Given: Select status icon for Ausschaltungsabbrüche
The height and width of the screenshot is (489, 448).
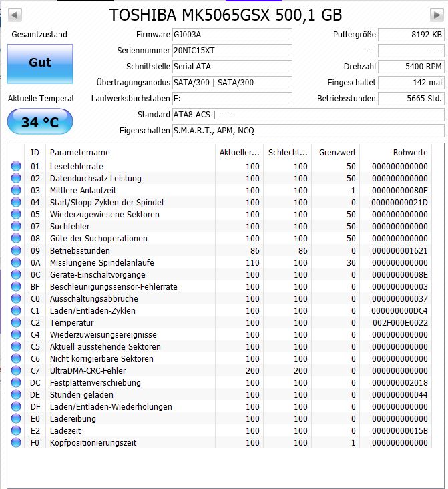Looking at the screenshot, I should (x=16, y=298).
